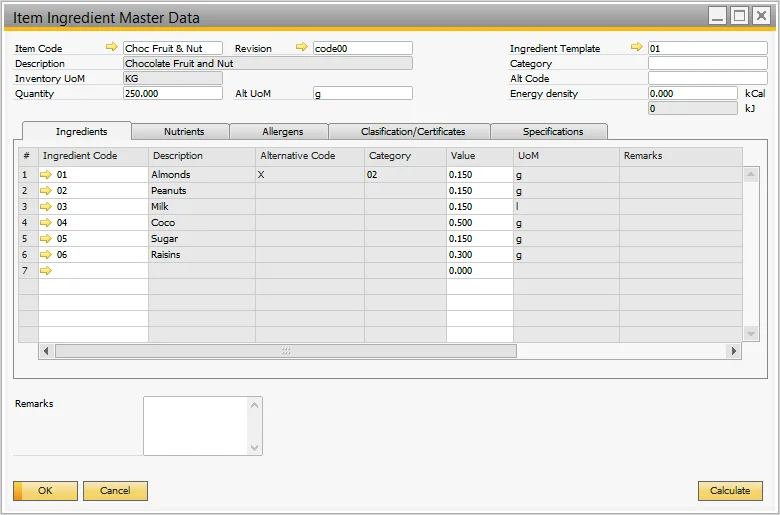The width and height of the screenshot is (780, 515).
Task: Click the table's scroll up arrow
Action: (751, 174)
